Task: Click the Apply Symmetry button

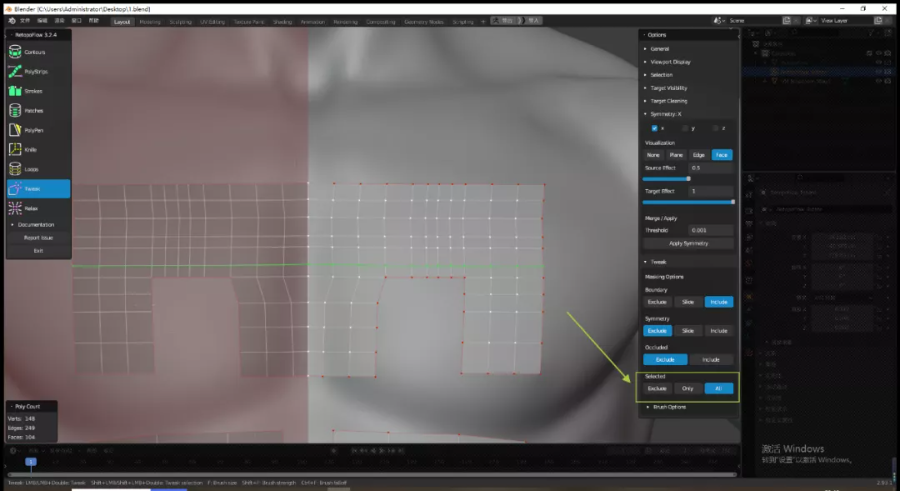Action: tap(688, 244)
